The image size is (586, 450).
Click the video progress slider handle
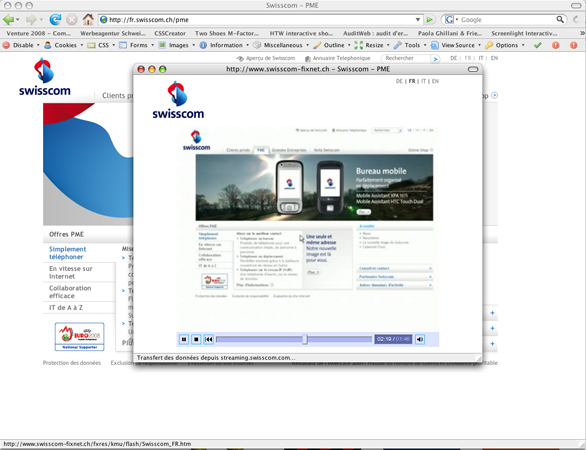[305, 339]
